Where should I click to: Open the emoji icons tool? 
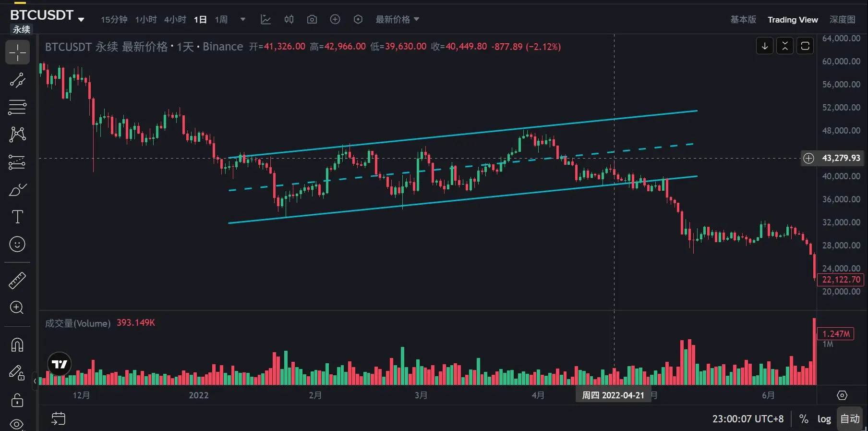17,244
